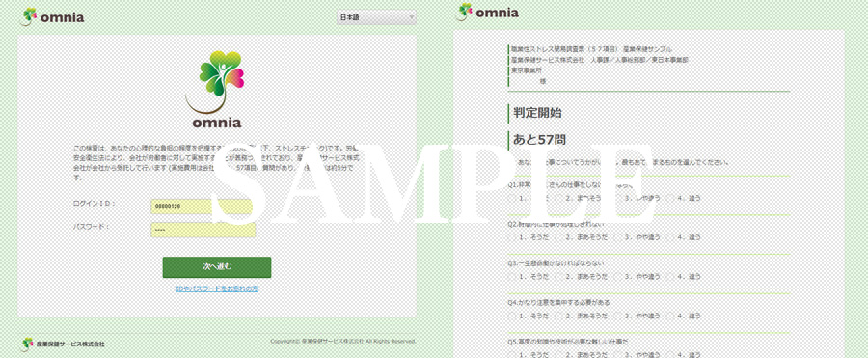The image size is (868, 358).
Task: Select Q3 answer 1. そうだ
Action: (x=529, y=277)
